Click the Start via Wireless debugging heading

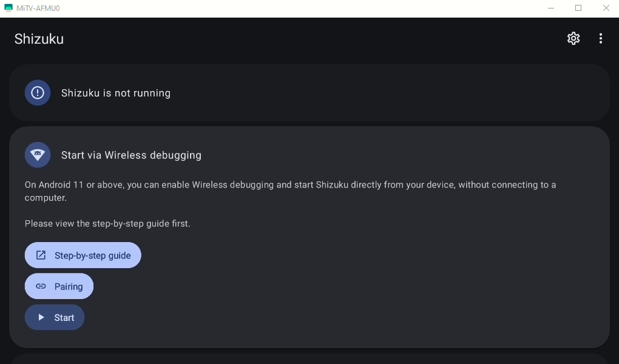pos(131,155)
